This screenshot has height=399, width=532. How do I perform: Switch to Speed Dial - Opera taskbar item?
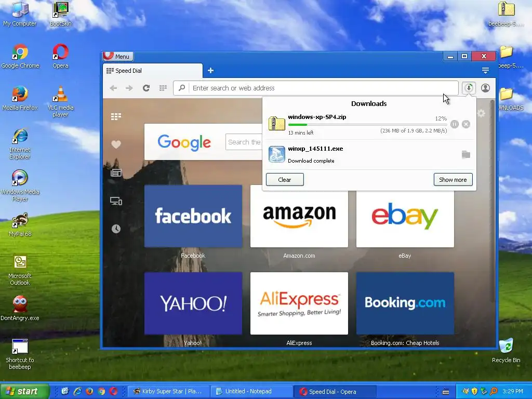pos(335,391)
